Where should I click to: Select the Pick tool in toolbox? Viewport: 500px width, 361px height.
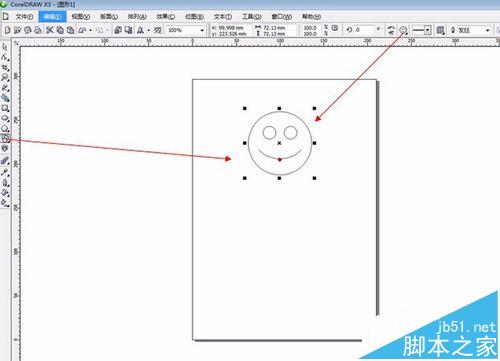[x=5, y=47]
